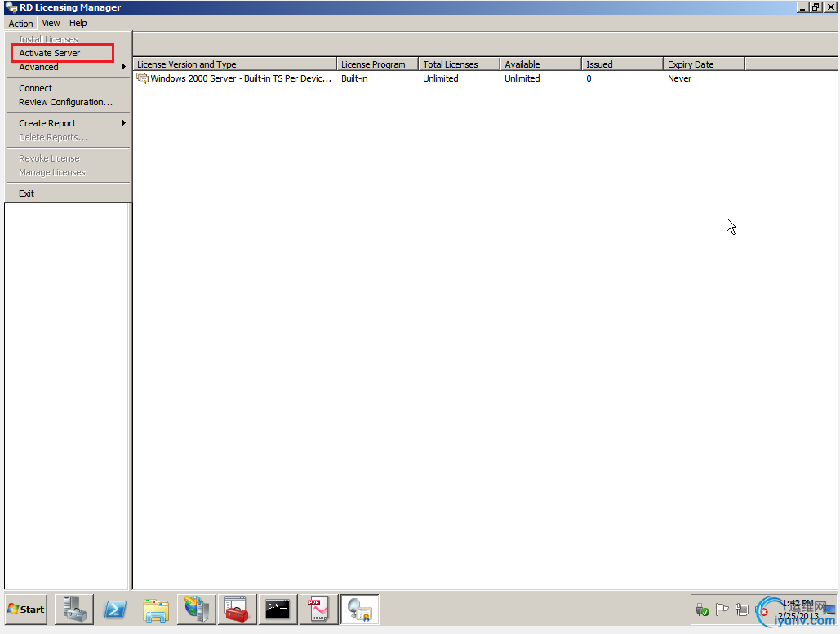Minimize the RD Licensing Manager window
Viewport: 840px width, 634px height.
pyautogui.click(x=802, y=7)
